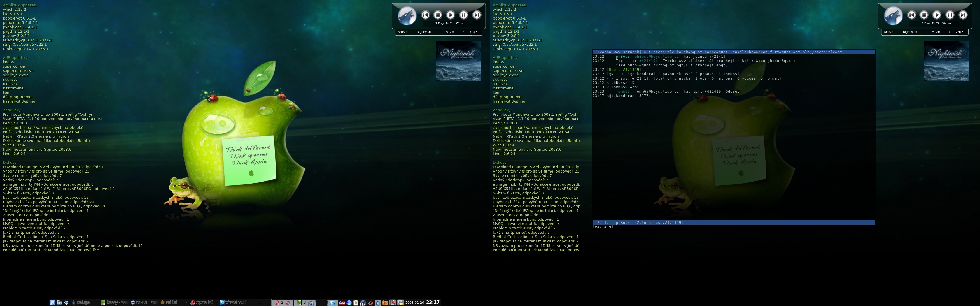Click the [#421419] input prompt in irssi
Image resolution: width=980 pixels, height=306 pixels.
(x=603, y=227)
